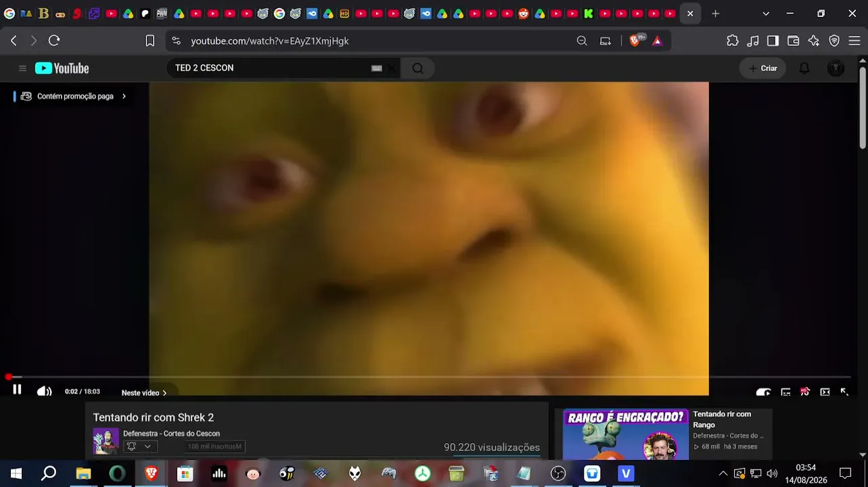Screen dimensions: 868x487
Task: Open the subscription notification bell dropdown
Action: (139, 446)
